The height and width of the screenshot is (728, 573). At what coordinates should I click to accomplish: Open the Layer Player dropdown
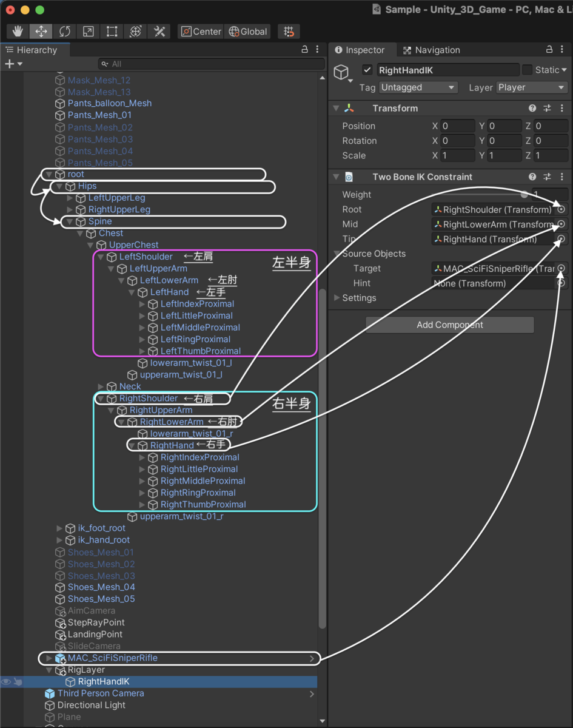point(532,87)
